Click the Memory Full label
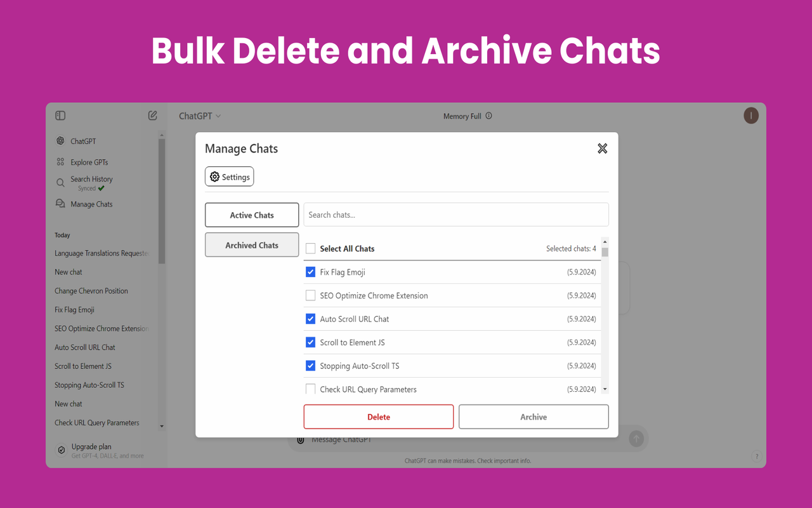This screenshot has width=812, height=508. pyautogui.click(x=462, y=116)
